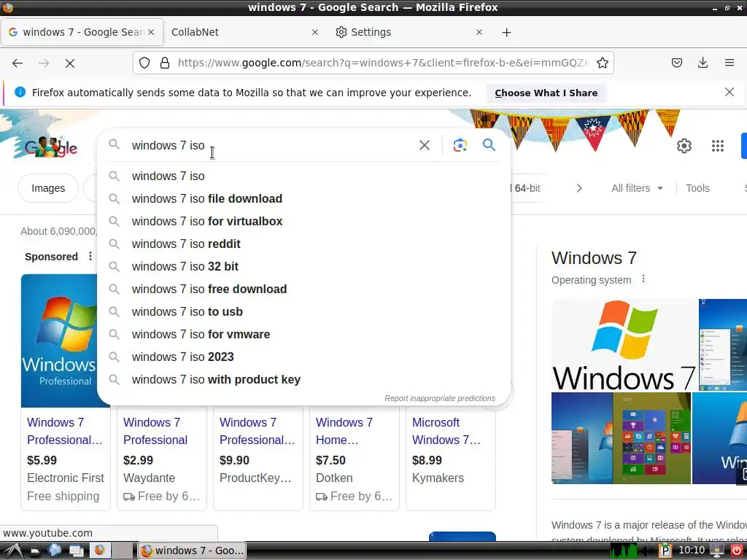
Task: Click the Google doodle logo
Action: tap(50, 147)
